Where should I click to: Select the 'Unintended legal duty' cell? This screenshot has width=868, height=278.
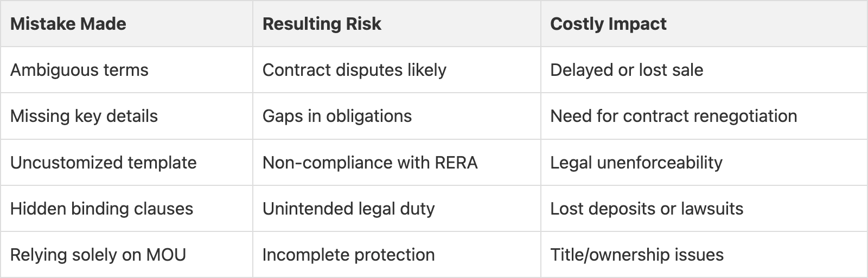[x=348, y=209]
